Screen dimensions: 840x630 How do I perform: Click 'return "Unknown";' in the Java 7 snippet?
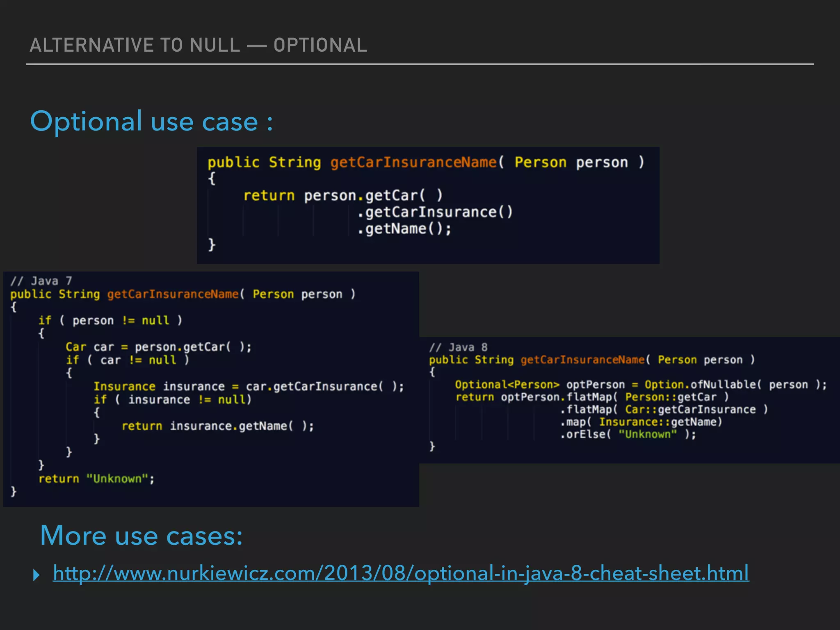click(96, 479)
